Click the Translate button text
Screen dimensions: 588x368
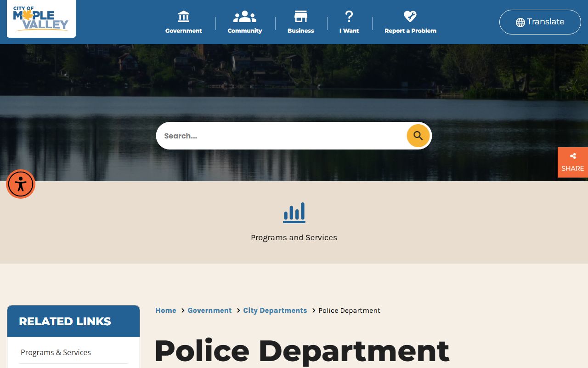546,22
